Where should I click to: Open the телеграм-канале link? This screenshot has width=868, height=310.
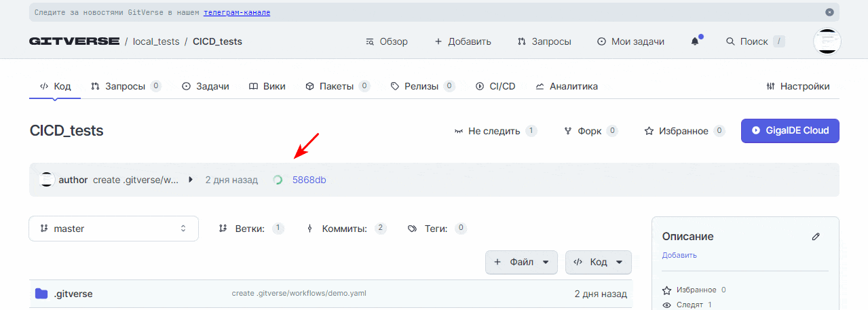click(x=237, y=12)
